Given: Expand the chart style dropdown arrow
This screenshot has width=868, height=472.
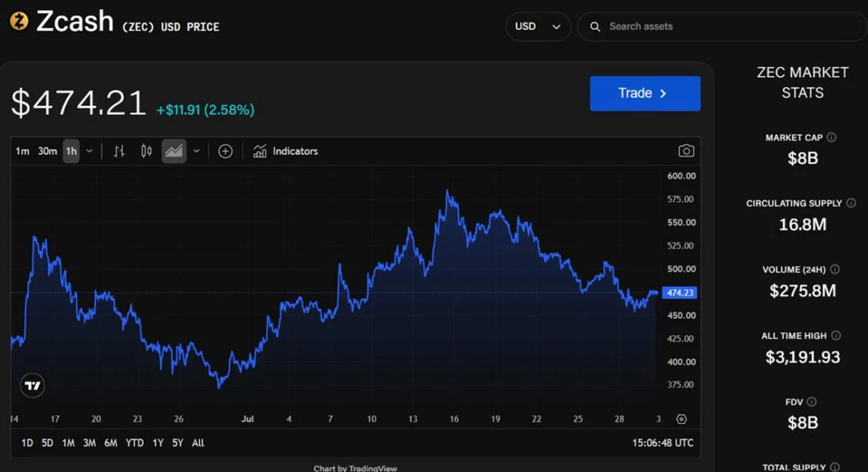Looking at the screenshot, I should tap(197, 151).
